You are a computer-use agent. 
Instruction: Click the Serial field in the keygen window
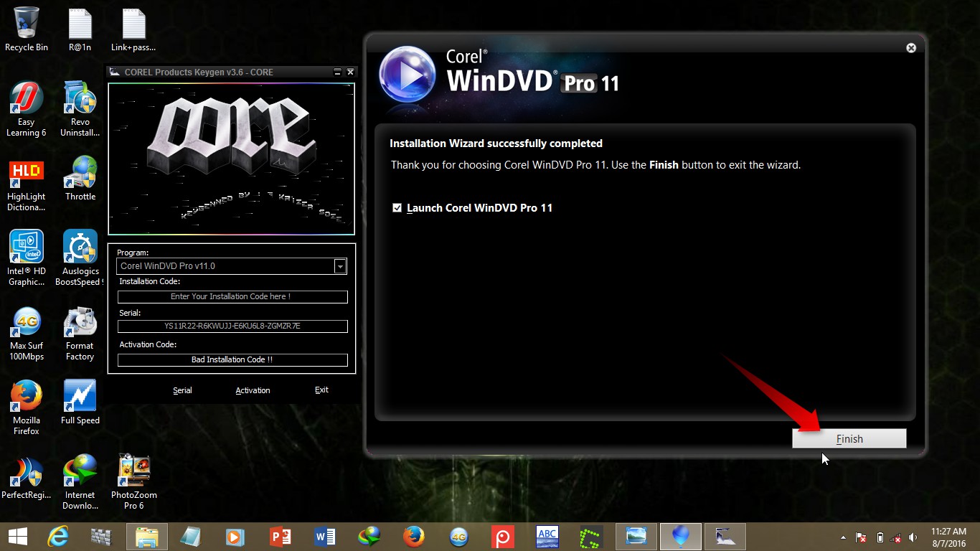232,326
